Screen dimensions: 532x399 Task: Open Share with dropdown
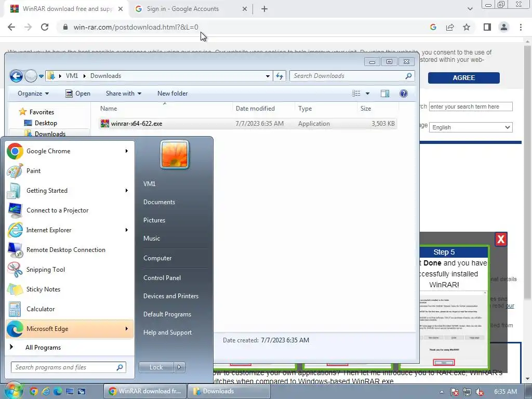click(x=124, y=94)
